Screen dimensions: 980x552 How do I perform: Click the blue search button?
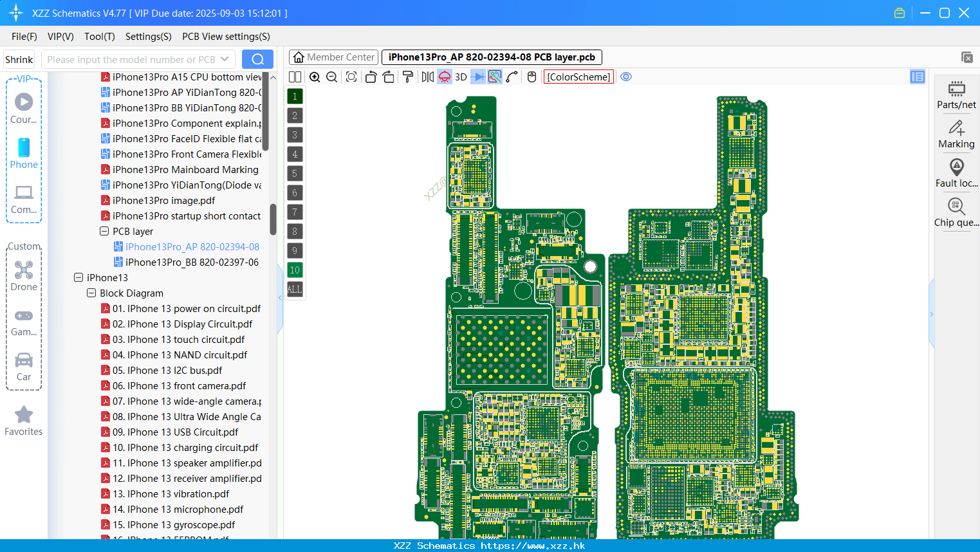click(257, 59)
